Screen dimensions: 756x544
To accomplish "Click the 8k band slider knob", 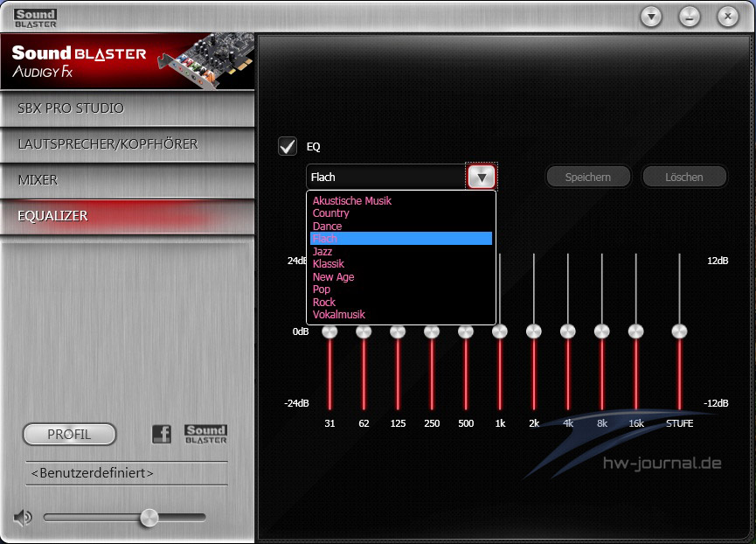I will (601, 331).
